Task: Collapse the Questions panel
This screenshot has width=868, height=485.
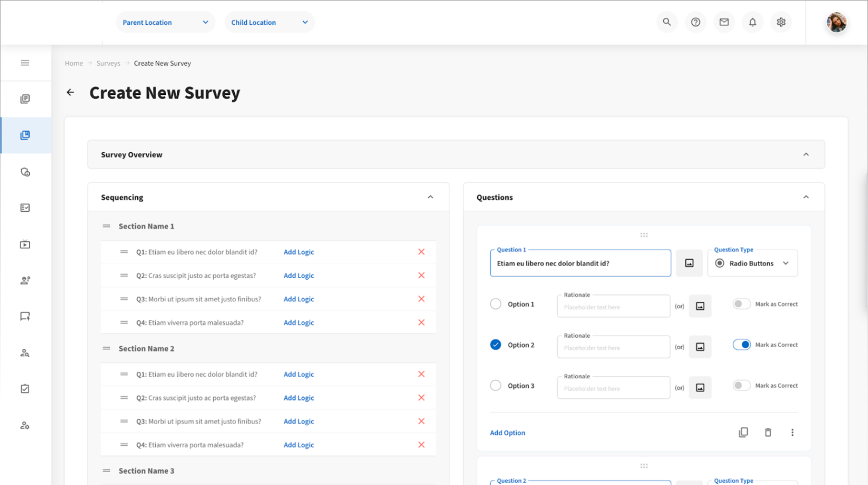Action: (x=806, y=197)
